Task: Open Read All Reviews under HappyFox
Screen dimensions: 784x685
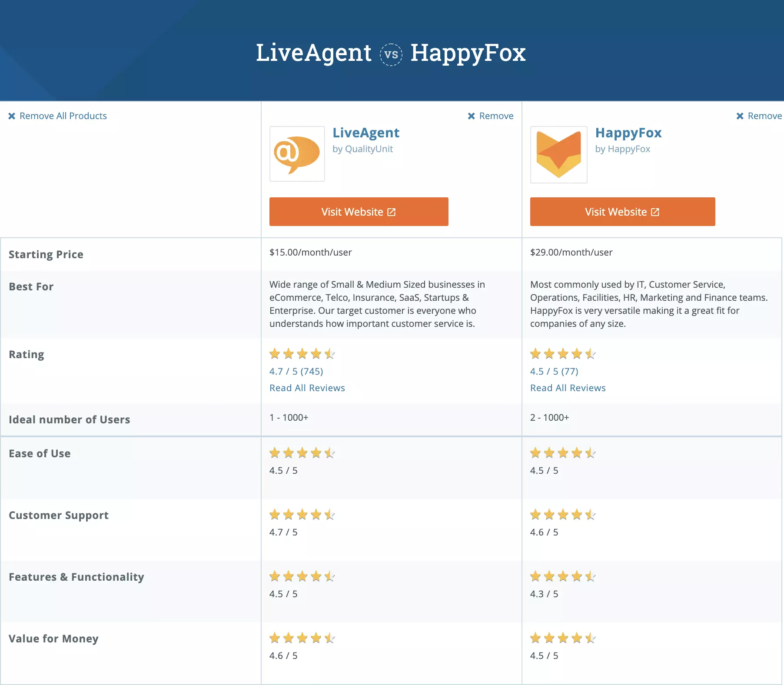Action: click(x=568, y=387)
